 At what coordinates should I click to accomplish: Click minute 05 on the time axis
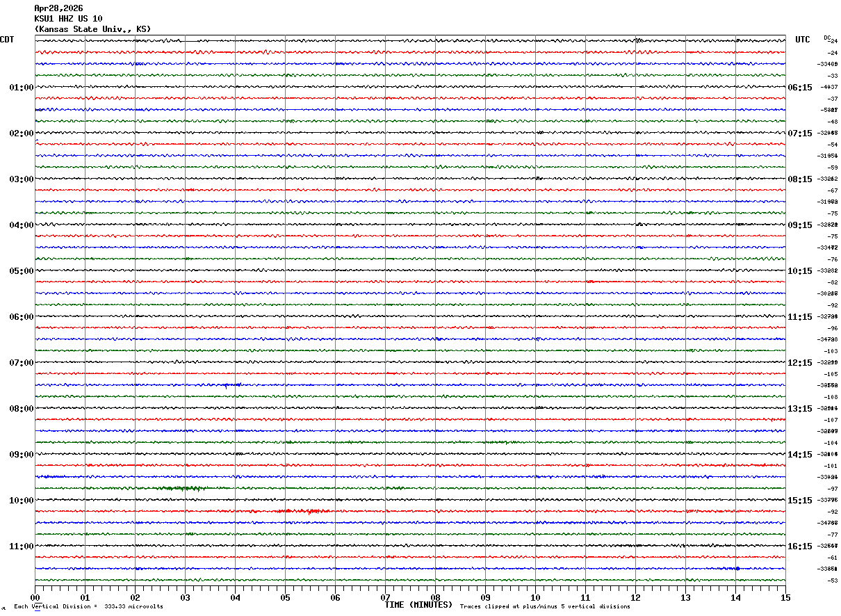tap(285, 597)
